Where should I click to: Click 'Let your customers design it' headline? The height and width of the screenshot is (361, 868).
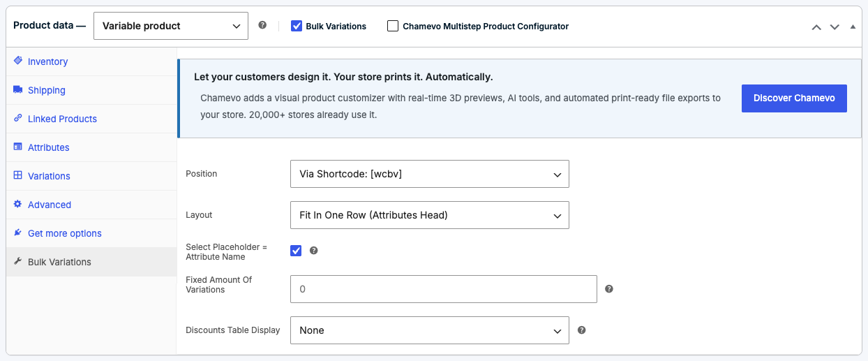point(343,77)
